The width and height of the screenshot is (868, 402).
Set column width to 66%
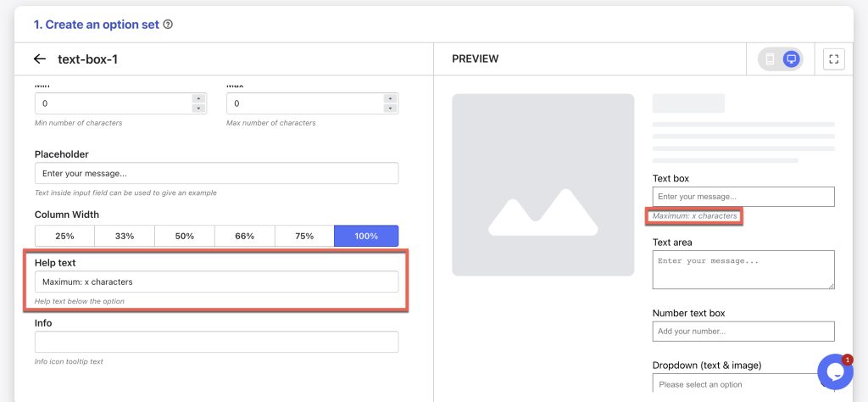click(245, 236)
